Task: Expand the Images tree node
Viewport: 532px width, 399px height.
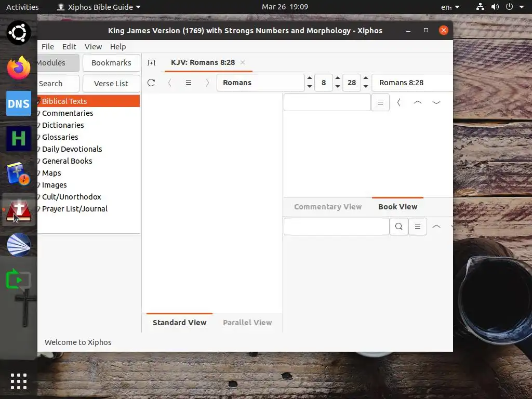Action: tap(38, 185)
